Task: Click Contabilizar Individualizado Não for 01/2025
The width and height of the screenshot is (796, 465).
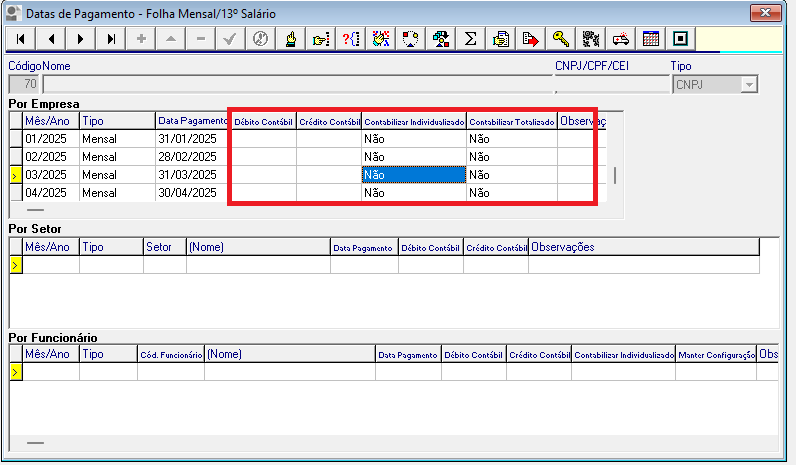Action: (414, 139)
